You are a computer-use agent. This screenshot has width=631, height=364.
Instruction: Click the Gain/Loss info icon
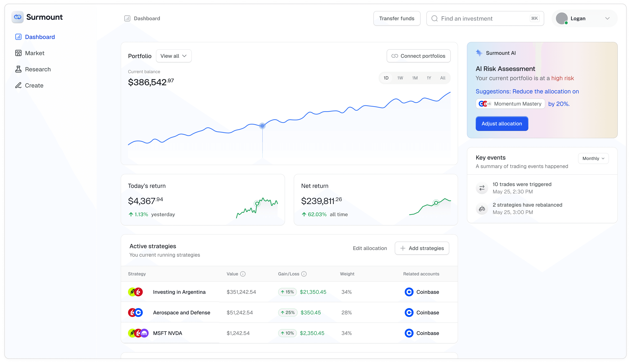click(304, 274)
